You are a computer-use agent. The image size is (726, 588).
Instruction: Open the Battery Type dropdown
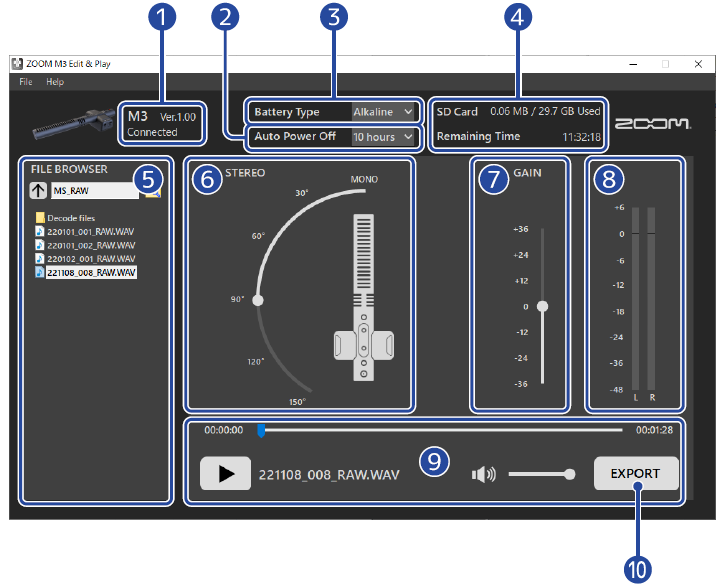382,112
